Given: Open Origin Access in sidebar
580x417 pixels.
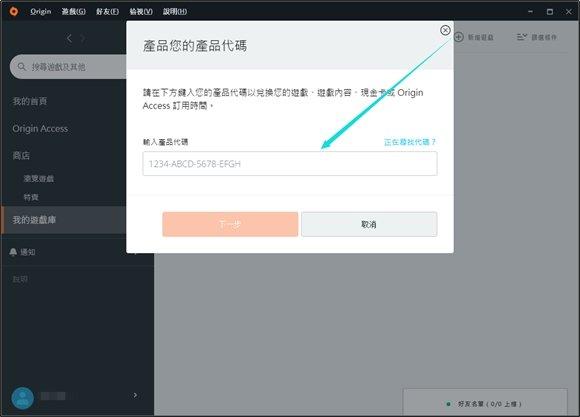Looking at the screenshot, I should point(40,128).
